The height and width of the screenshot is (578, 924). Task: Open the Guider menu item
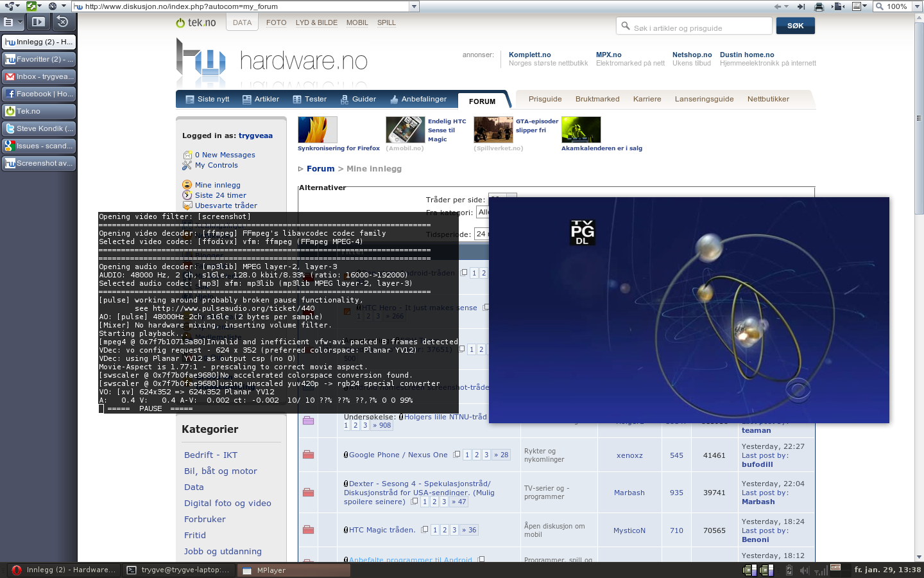[358, 99]
